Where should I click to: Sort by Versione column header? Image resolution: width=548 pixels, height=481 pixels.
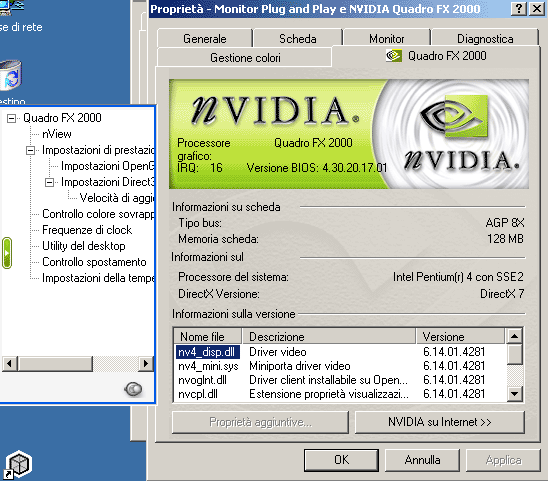[x=460, y=337]
